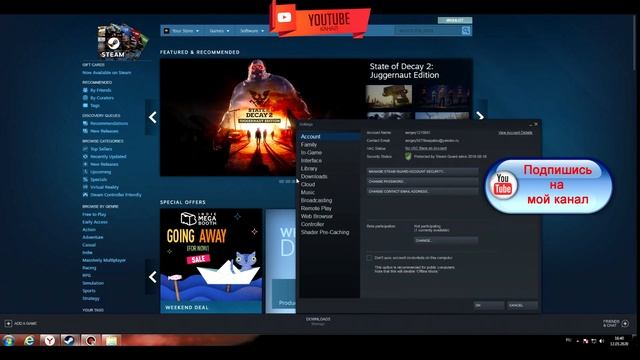Expand the Software dropdown menu
Image resolution: width=640 pixels, height=360 pixels.
click(x=252, y=31)
